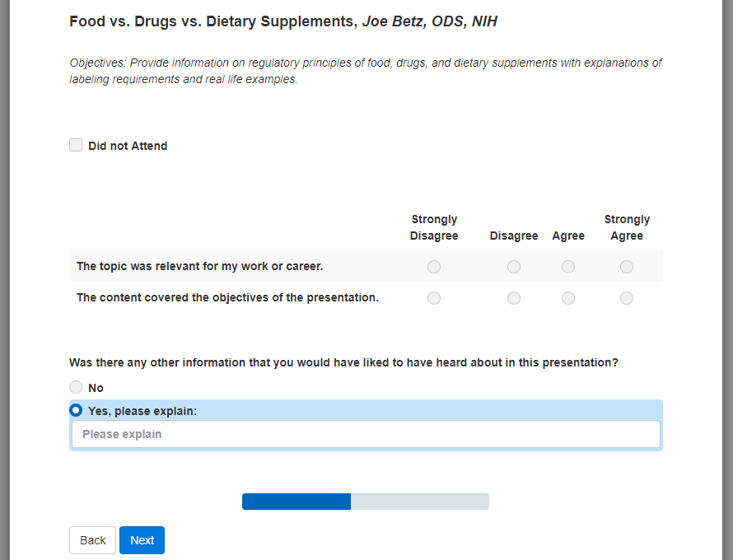The width and height of the screenshot is (733, 560).
Task: Click the 'Did not Attend' label text
Action: click(x=128, y=146)
